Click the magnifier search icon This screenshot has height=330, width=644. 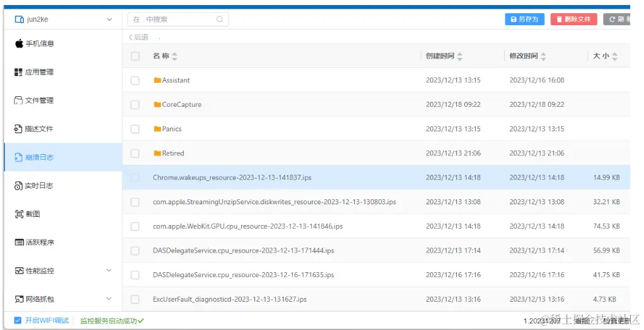coord(220,19)
